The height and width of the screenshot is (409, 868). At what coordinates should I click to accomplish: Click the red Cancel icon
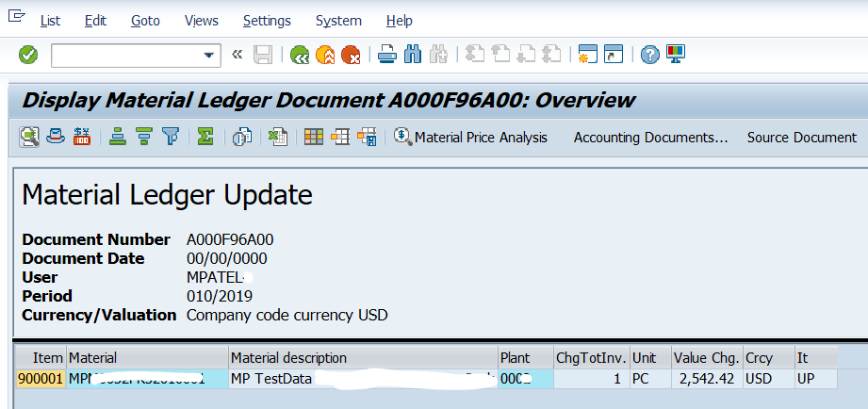[351, 56]
